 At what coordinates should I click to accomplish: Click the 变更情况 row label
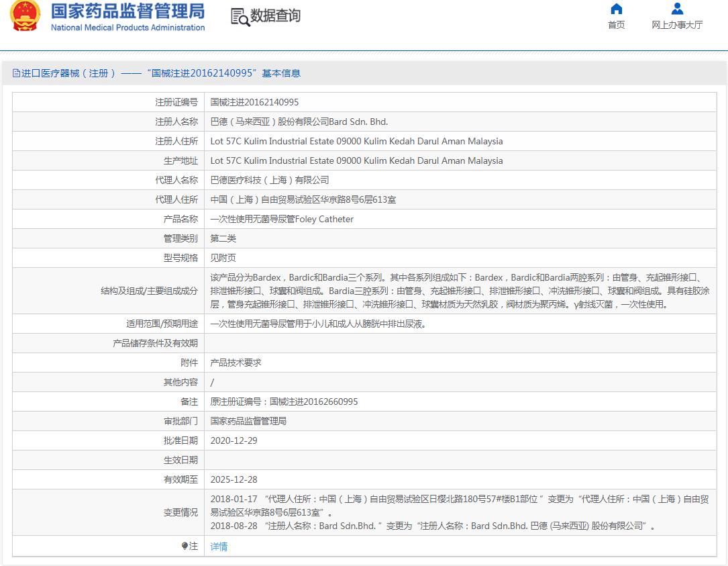tap(180, 512)
